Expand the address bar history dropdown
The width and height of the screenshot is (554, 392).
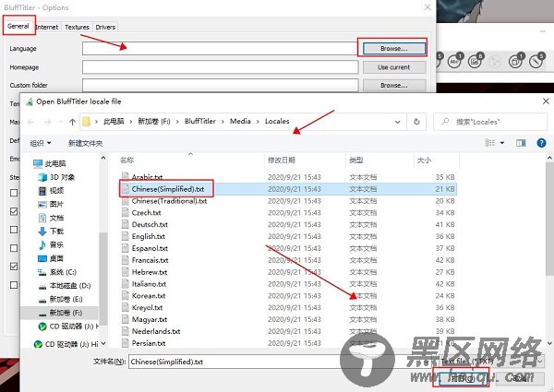click(x=397, y=122)
